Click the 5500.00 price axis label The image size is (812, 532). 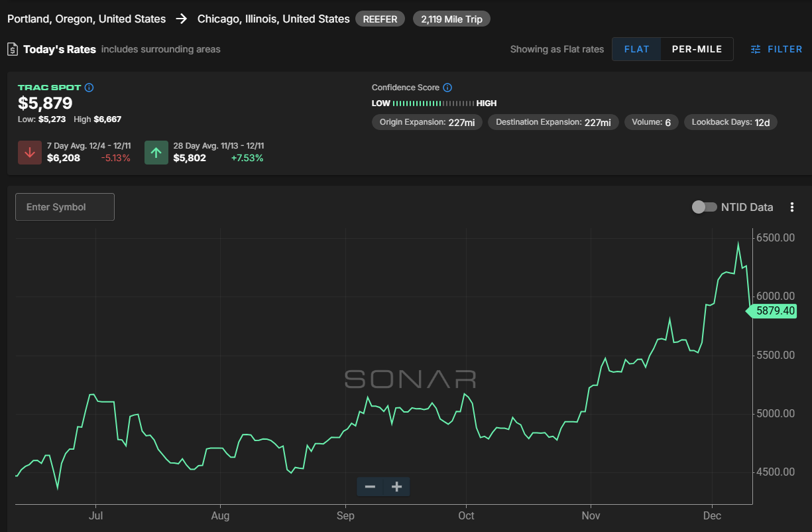tap(775, 355)
